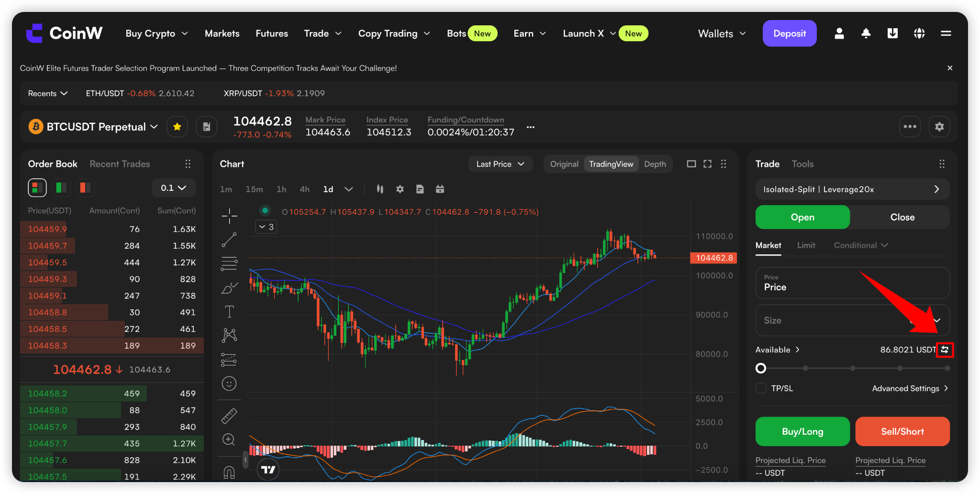Switch to Recent Trades tab
This screenshot has height=494, width=980.
click(120, 164)
